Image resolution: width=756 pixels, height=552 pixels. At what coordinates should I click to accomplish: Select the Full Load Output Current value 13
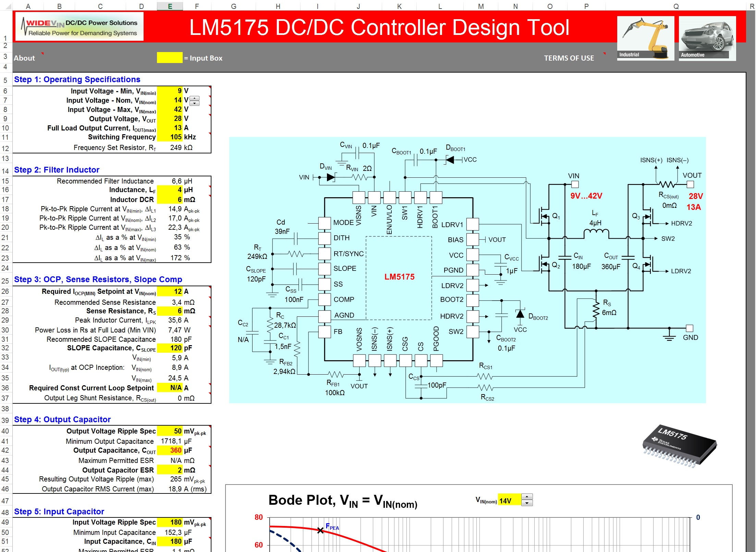[x=170, y=128]
